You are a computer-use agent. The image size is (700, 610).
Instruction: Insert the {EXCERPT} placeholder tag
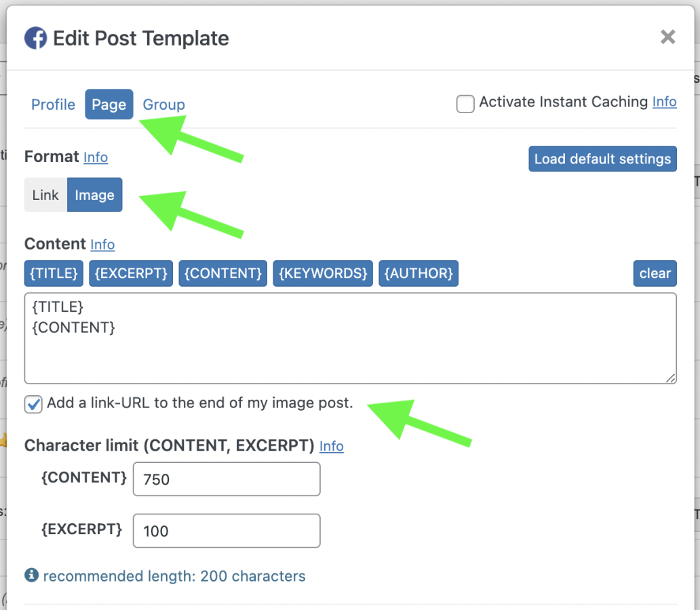tap(131, 274)
